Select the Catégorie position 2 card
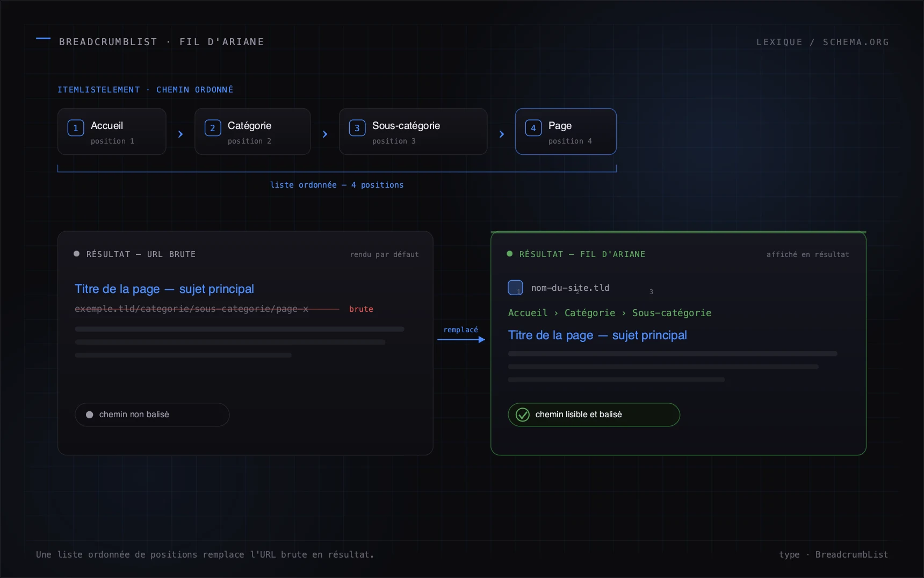 point(252,132)
